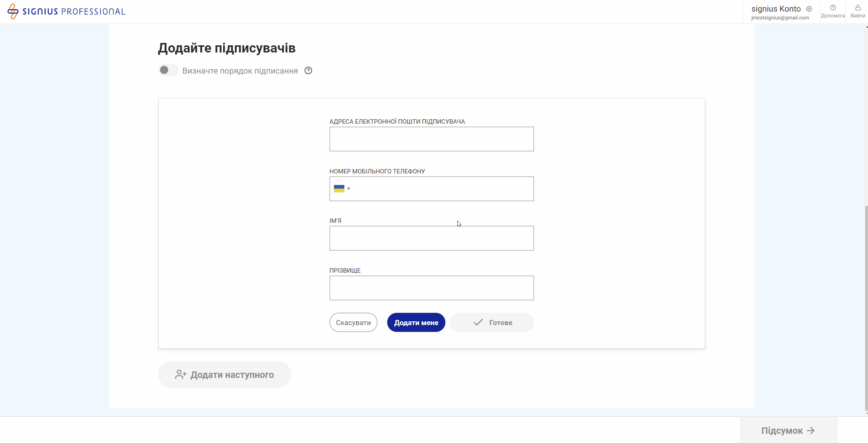The height and width of the screenshot is (443, 868).
Task: Click the Вийти logout lock icon
Action: tap(858, 8)
